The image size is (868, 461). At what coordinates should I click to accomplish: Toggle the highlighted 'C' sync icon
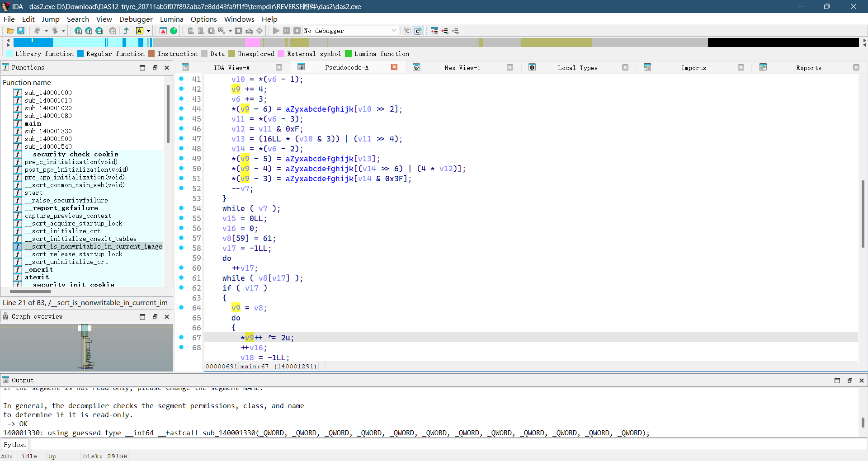418,31
